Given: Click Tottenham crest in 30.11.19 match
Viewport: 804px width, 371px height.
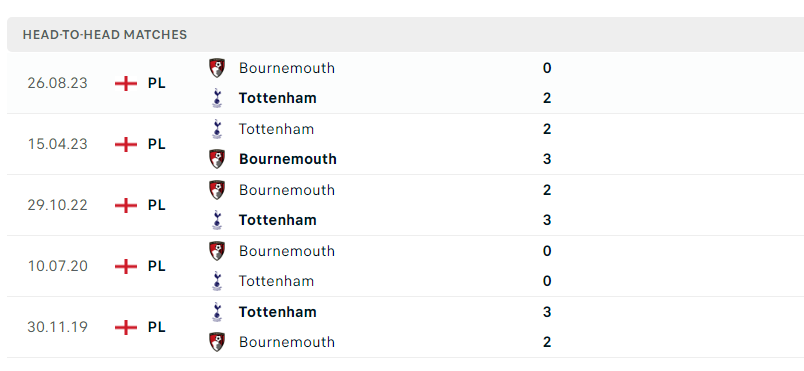Looking at the screenshot, I should (217, 312).
